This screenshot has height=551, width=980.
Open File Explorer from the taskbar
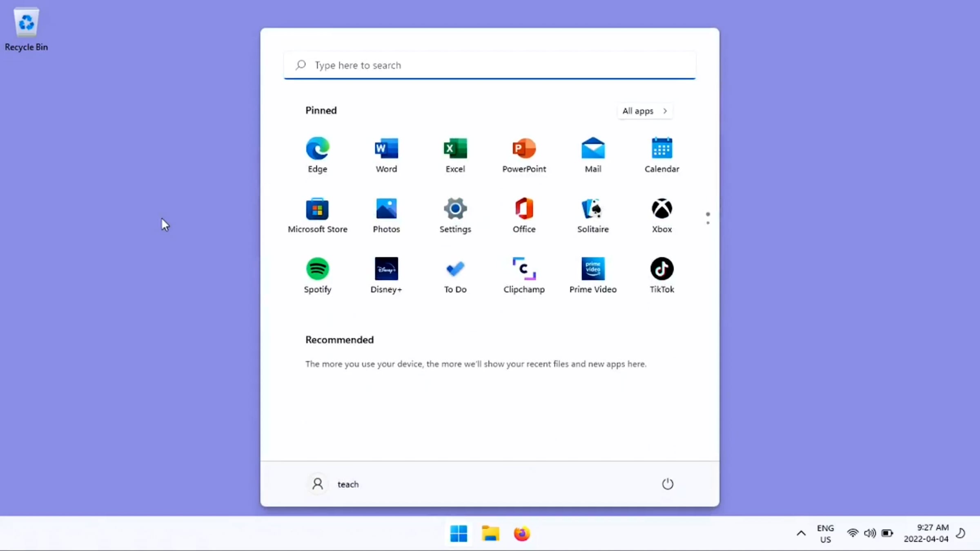pyautogui.click(x=490, y=533)
